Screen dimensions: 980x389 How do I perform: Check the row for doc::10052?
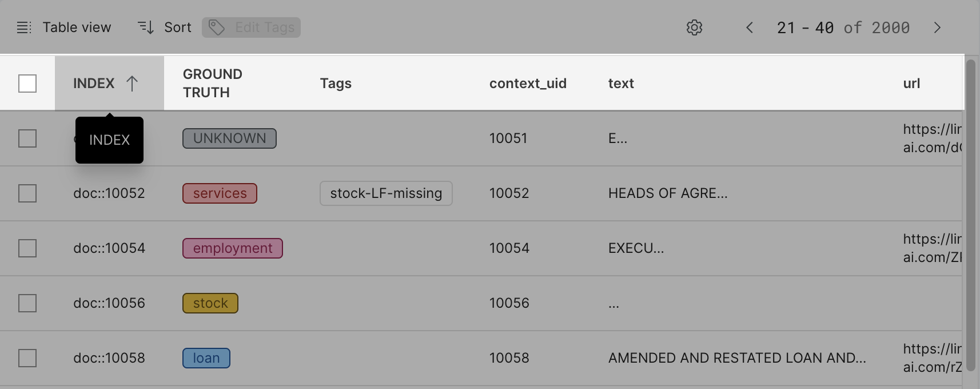(27, 193)
